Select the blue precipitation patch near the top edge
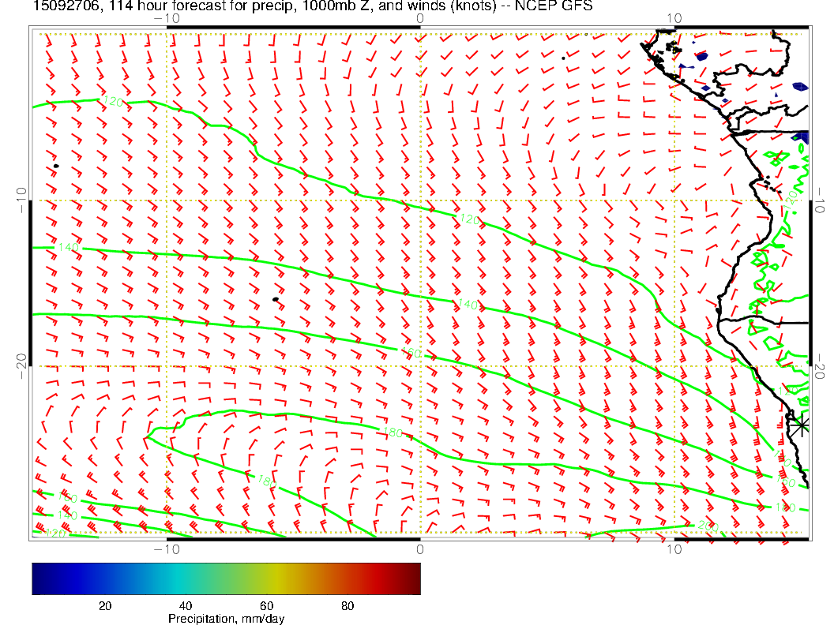 pos(702,55)
